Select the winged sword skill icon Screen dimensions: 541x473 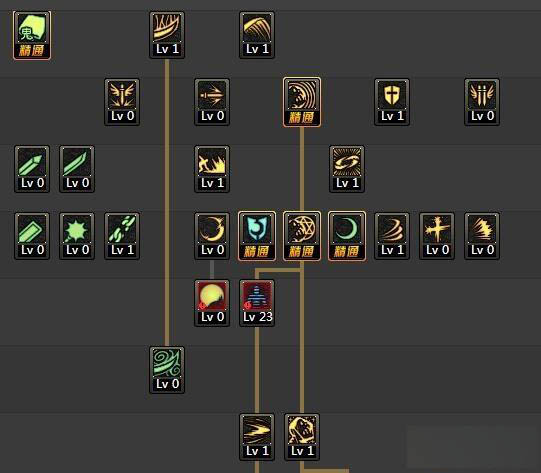click(x=122, y=102)
